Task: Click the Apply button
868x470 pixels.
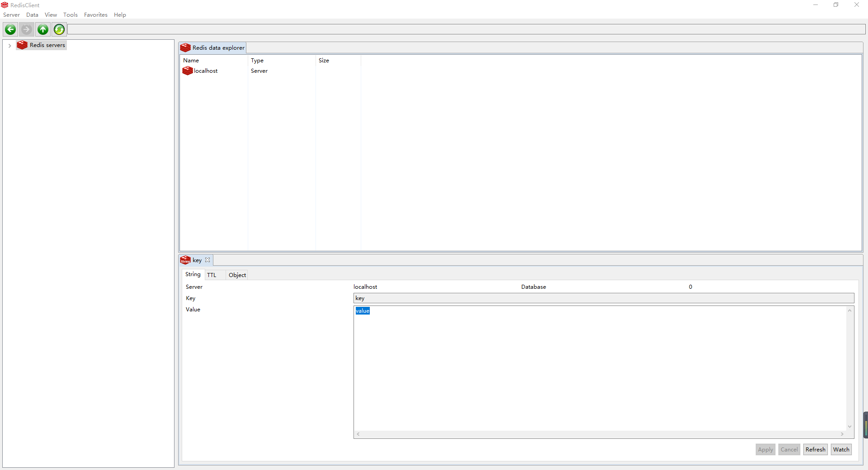Action: tap(765, 450)
